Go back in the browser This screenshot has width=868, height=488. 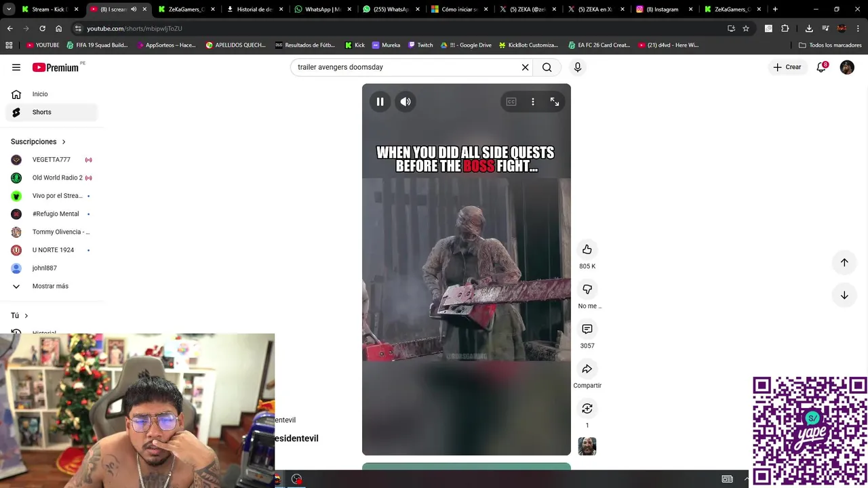[9, 28]
